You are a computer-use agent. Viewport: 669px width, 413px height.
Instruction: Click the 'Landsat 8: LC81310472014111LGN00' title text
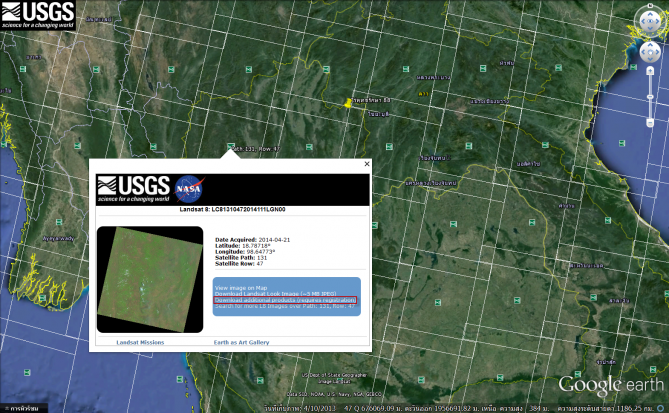click(x=233, y=209)
